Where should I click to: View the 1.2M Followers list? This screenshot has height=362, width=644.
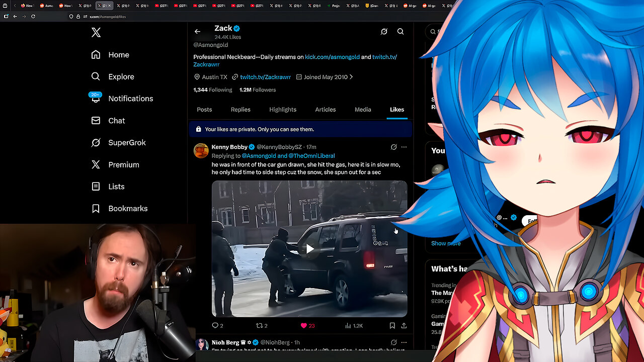pyautogui.click(x=258, y=90)
